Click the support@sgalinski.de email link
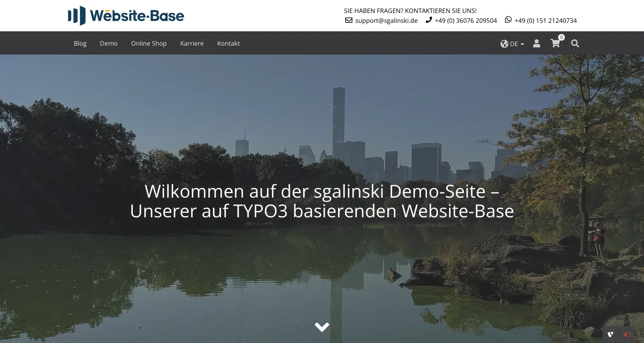644x343 pixels. tap(386, 20)
